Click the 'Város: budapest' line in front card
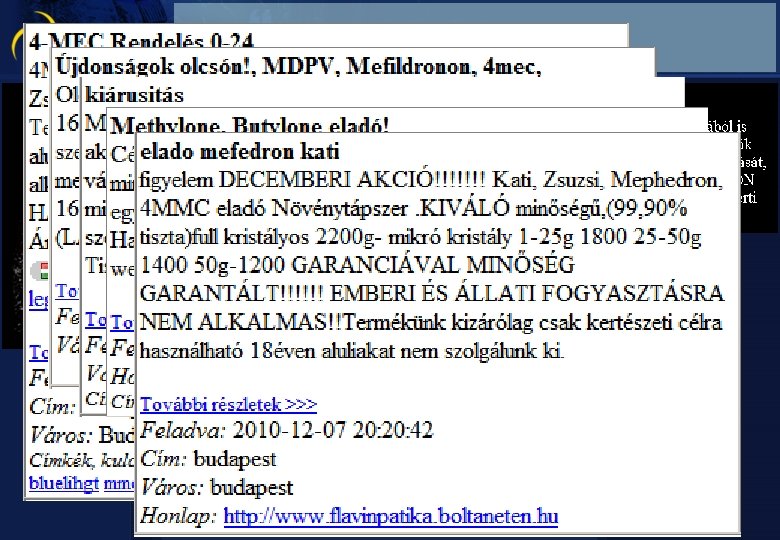This screenshot has width=780, height=540. [216, 487]
